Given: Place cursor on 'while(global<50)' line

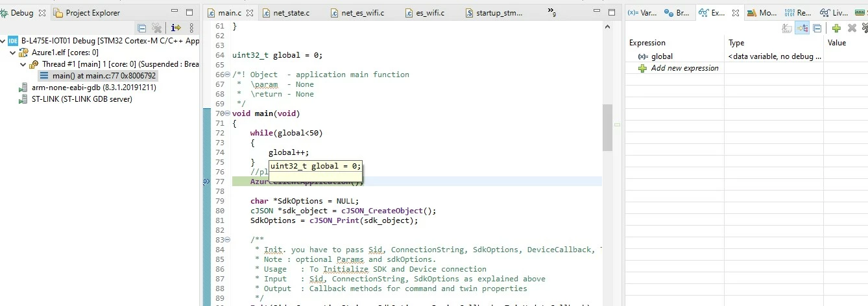Looking at the screenshot, I should (286, 133).
